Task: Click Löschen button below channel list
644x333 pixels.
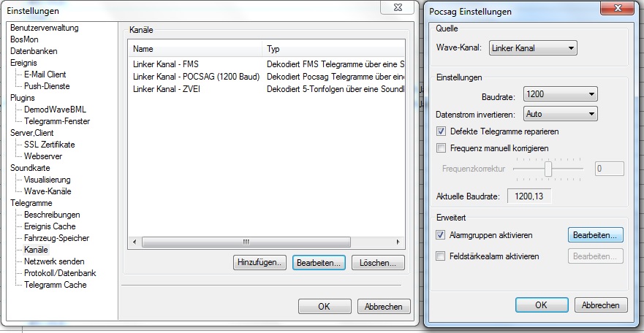Action: (x=378, y=263)
